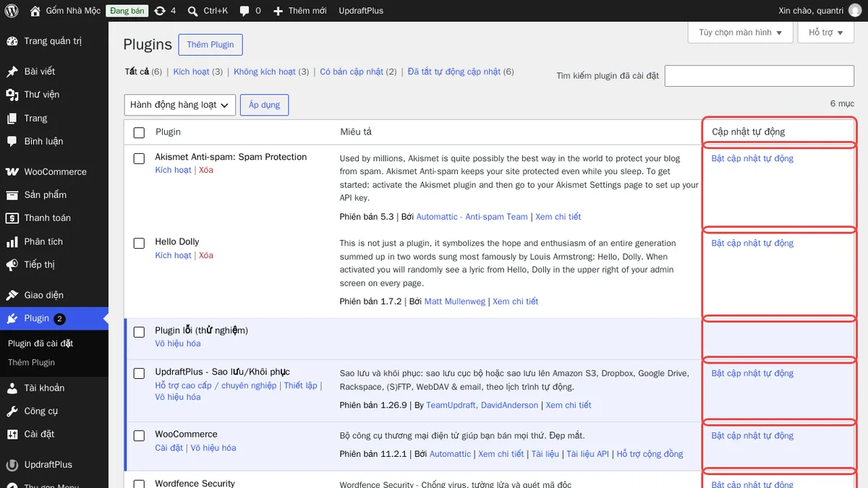This screenshot has width=868, height=488.
Task: Open the Hành động hàng loạt dropdown
Action: pyautogui.click(x=180, y=105)
